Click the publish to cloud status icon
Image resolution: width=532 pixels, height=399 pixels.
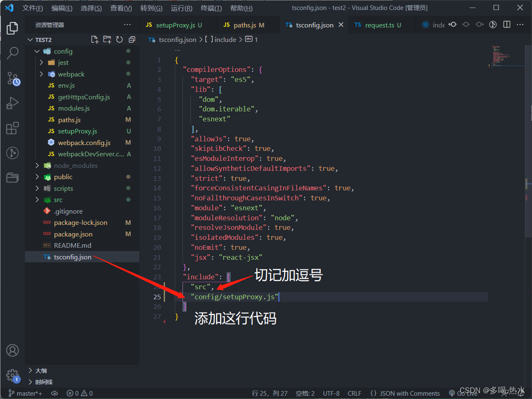point(54,393)
